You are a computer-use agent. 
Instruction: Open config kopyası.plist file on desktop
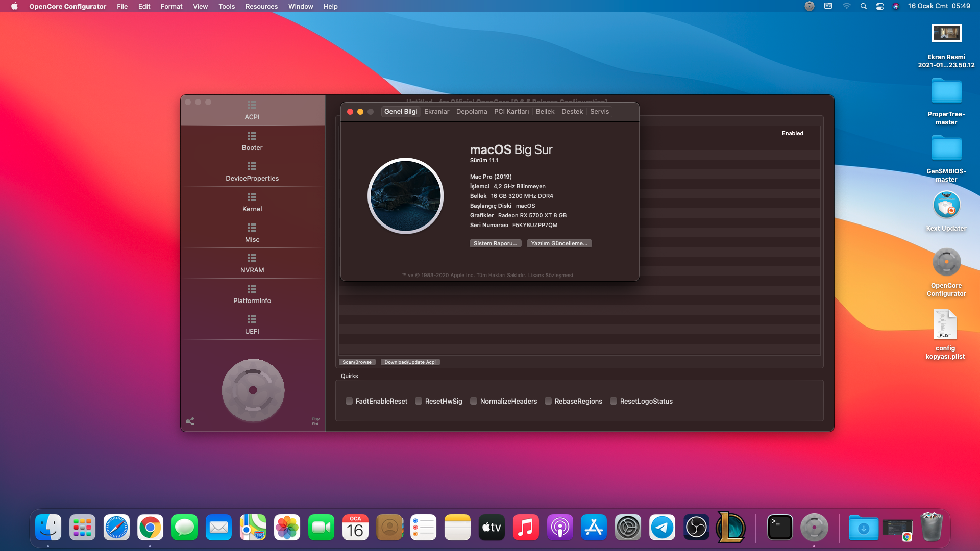pos(945,325)
